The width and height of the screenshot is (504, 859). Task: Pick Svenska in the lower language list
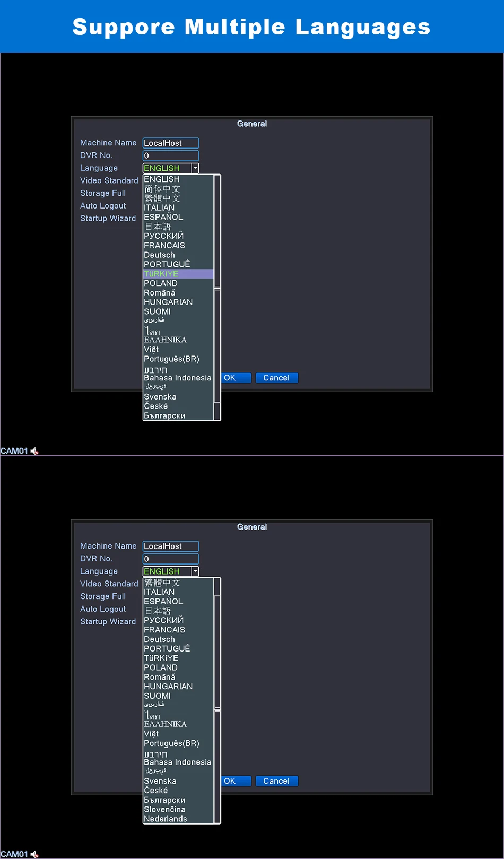tap(178, 781)
